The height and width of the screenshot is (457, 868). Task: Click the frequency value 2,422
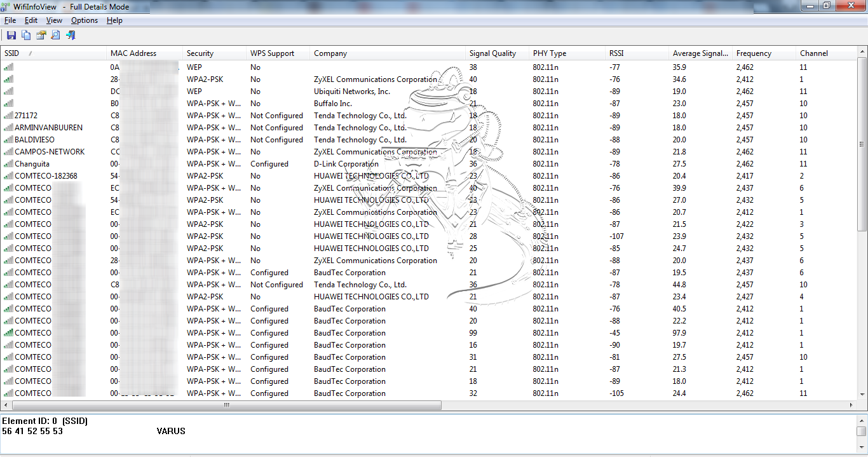click(x=745, y=224)
